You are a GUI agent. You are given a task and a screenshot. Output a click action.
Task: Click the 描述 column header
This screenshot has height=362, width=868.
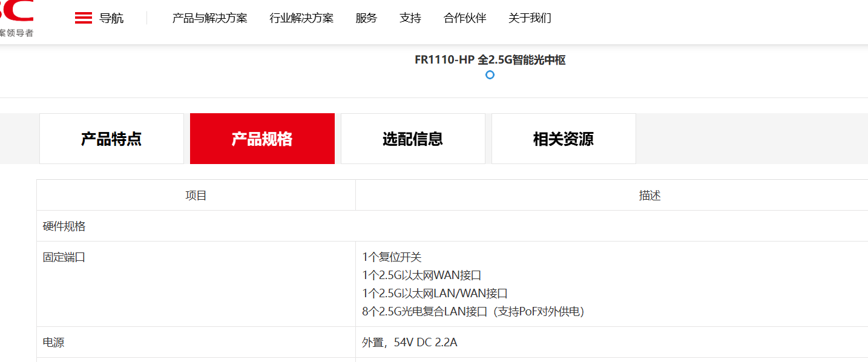pos(649,196)
